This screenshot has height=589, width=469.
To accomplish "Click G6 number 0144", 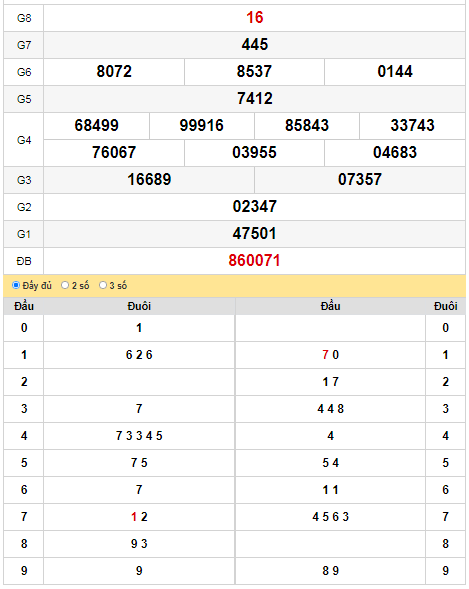I will [395, 72].
